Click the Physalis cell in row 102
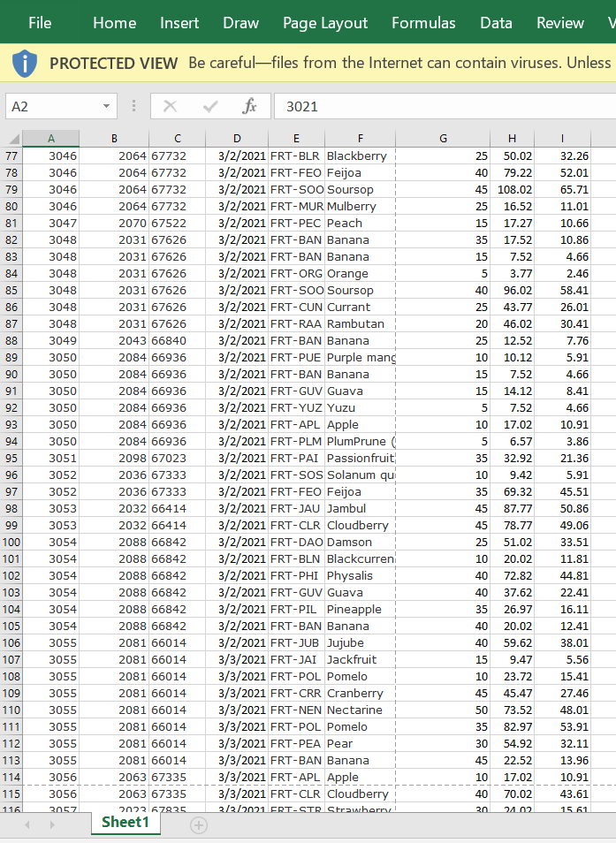Image resolution: width=616 pixels, height=843 pixels. [x=360, y=575]
